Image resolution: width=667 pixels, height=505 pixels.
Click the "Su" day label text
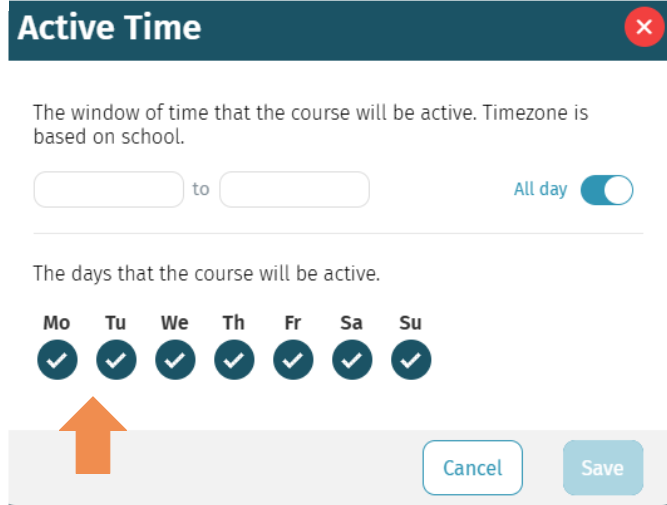coord(410,323)
